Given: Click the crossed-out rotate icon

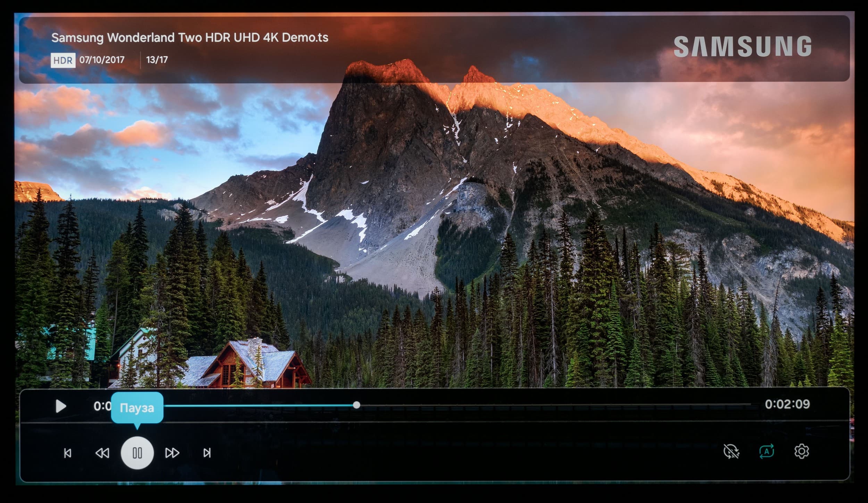Looking at the screenshot, I should pyautogui.click(x=731, y=452).
